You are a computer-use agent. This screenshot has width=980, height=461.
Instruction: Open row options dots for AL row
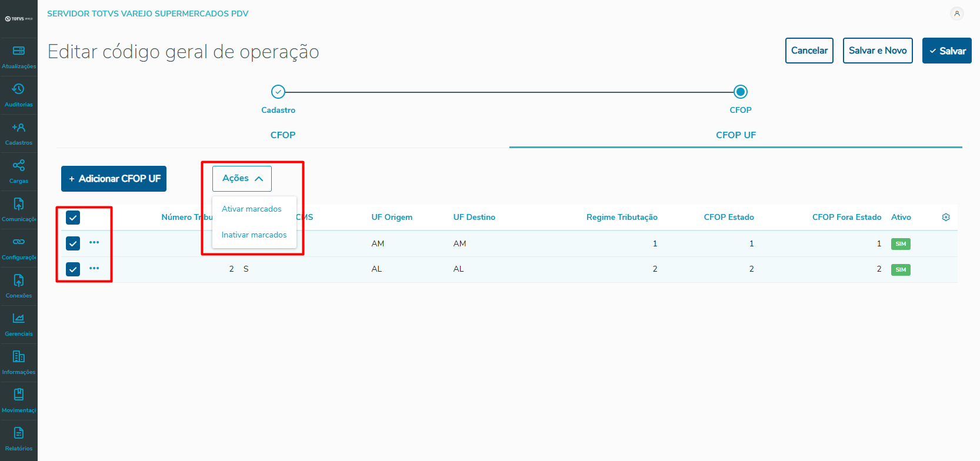pos(94,268)
